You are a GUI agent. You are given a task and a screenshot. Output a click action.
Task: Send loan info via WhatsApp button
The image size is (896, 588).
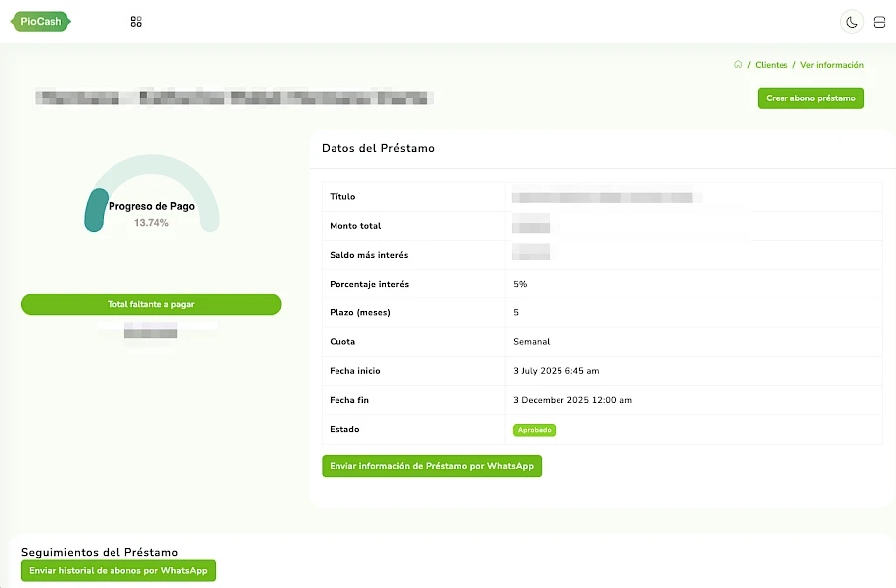point(431,466)
